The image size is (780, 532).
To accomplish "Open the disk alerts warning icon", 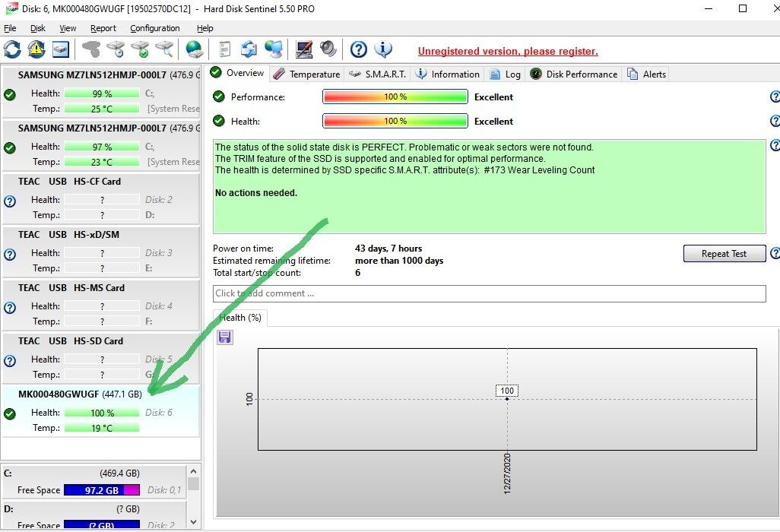I will click(x=35, y=49).
